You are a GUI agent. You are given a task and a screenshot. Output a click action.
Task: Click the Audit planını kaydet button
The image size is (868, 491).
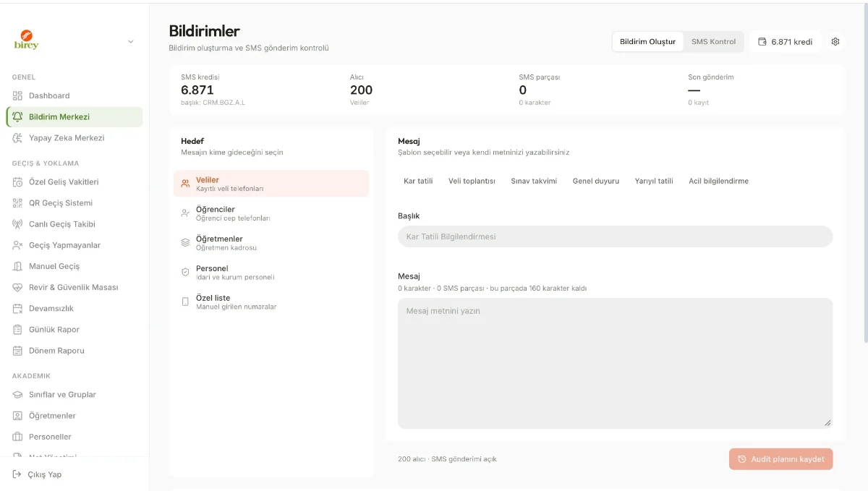[780, 459]
